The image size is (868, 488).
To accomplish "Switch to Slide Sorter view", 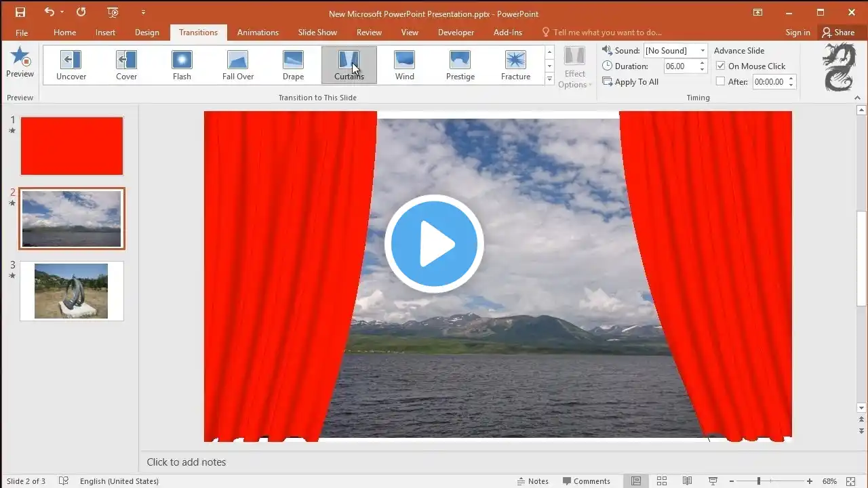I will pos(662,481).
